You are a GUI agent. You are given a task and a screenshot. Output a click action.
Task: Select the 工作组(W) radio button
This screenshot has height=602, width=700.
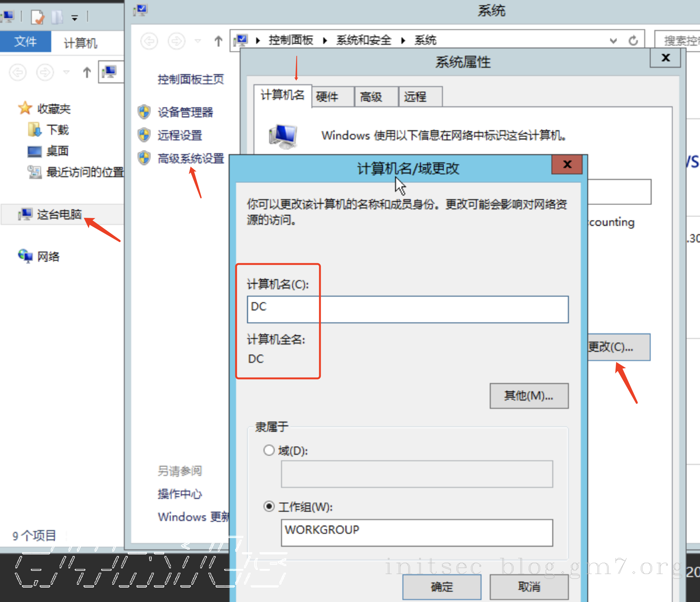click(x=269, y=506)
